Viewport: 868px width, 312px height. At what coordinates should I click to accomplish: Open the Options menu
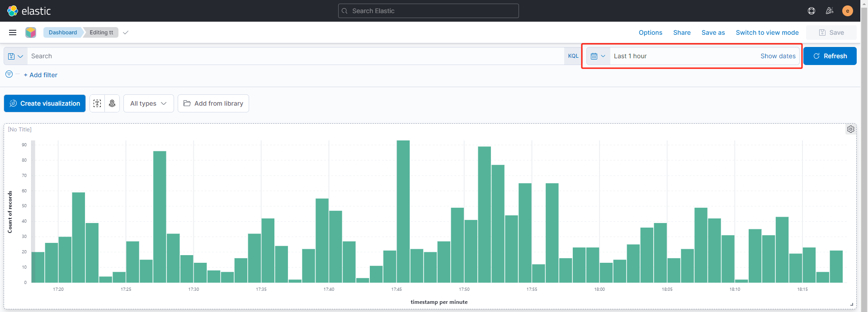point(650,33)
